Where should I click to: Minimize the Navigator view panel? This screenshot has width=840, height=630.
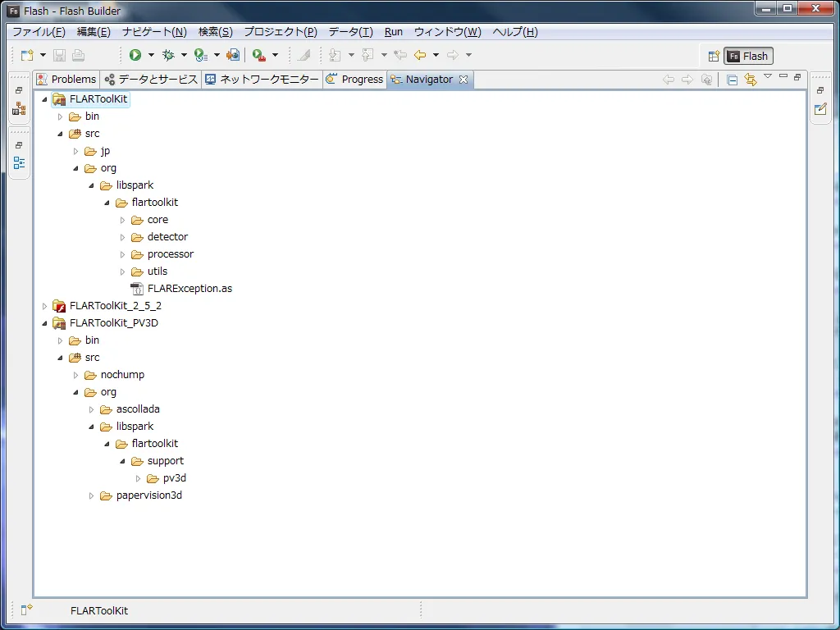pyautogui.click(x=783, y=76)
